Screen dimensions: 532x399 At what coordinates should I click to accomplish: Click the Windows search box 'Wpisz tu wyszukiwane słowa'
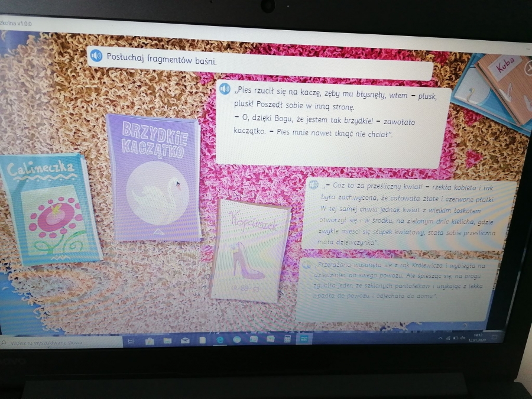61,343
